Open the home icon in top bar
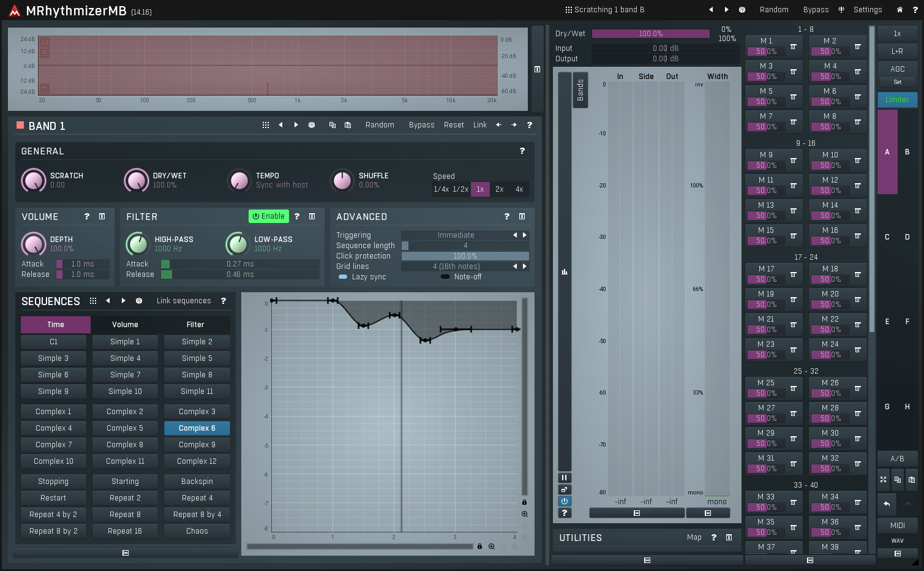Image resolution: width=924 pixels, height=571 pixels. [x=900, y=10]
